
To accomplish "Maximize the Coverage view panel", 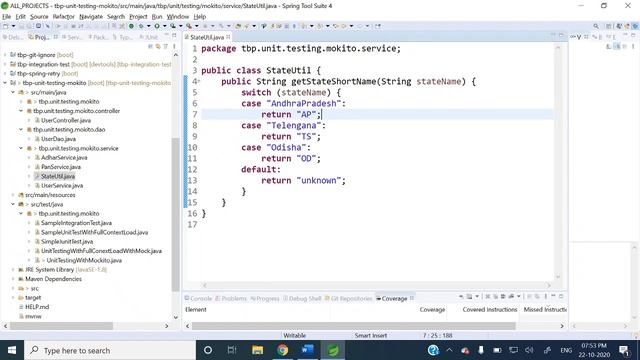I will point(561,296).
